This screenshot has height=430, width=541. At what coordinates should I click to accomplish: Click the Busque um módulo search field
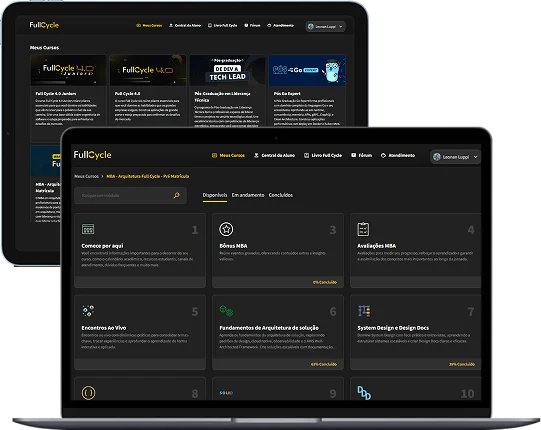(x=130, y=195)
